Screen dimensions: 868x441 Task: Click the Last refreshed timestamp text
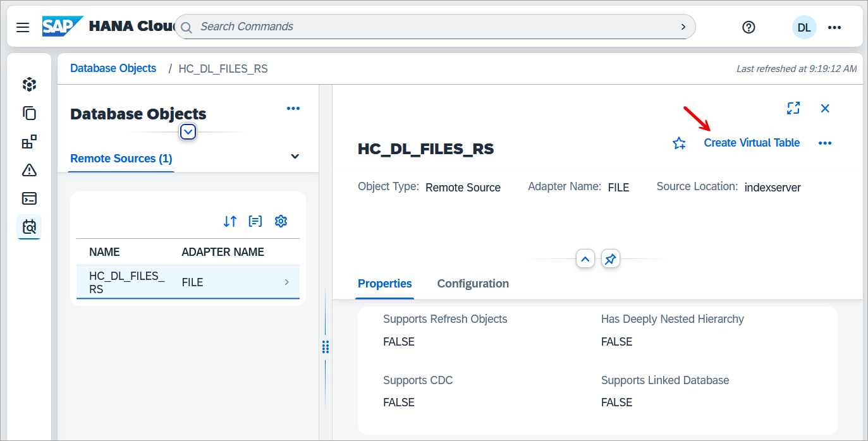tap(797, 68)
